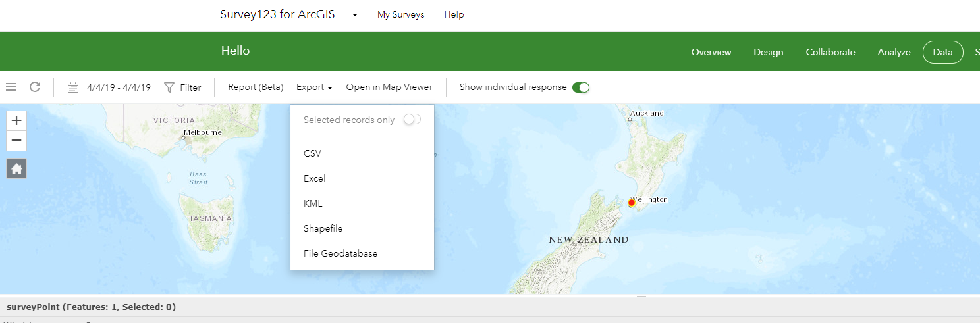
Task: Switch to the Collaborate tab
Action: click(x=830, y=52)
